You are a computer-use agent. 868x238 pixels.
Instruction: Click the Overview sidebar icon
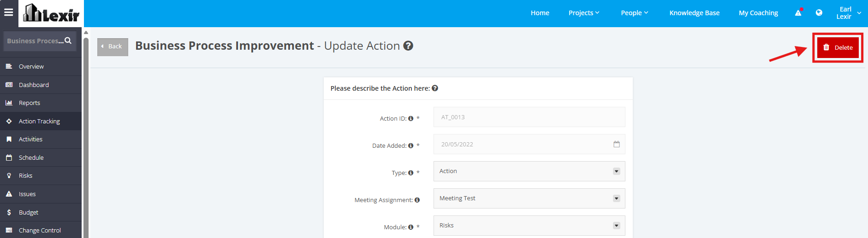point(9,66)
